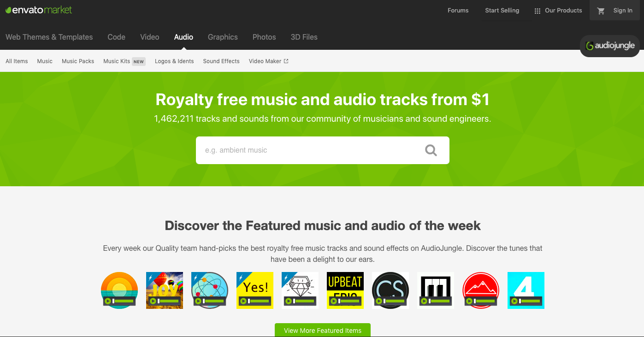Click the search magnifier icon
This screenshot has width=644, height=337.
tap(431, 150)
